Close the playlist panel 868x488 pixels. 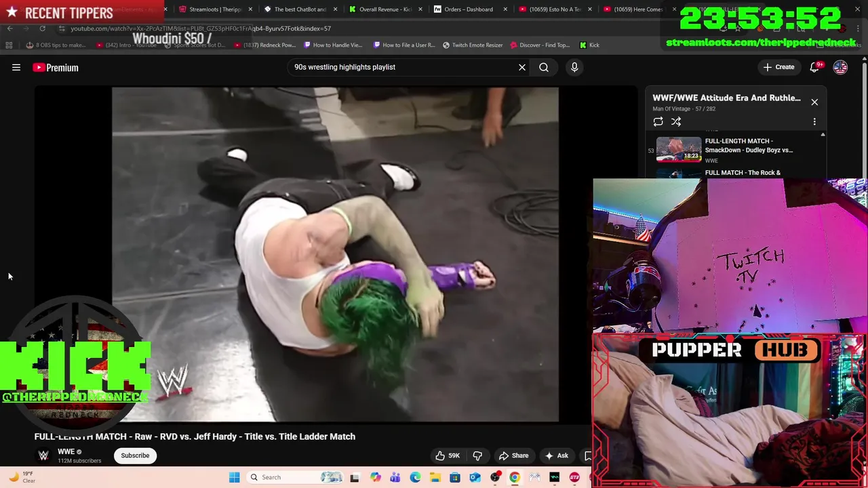[x=814, y=102]
